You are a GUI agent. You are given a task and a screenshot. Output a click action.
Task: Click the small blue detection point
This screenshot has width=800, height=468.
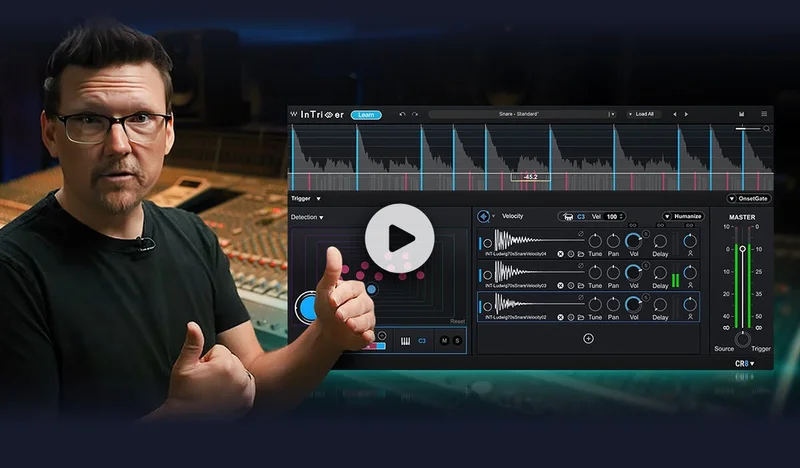(372, 289)
